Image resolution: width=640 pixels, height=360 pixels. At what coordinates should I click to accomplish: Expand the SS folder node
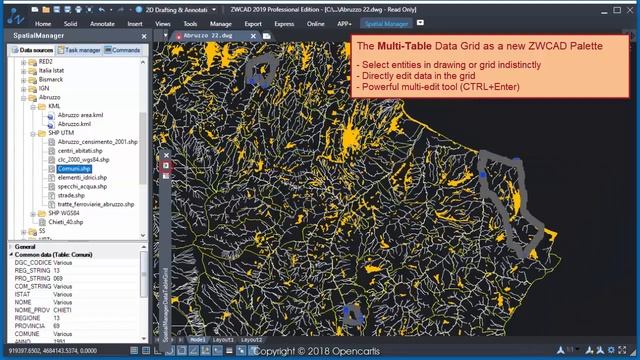pyautogui.click(x=24, y=231)
